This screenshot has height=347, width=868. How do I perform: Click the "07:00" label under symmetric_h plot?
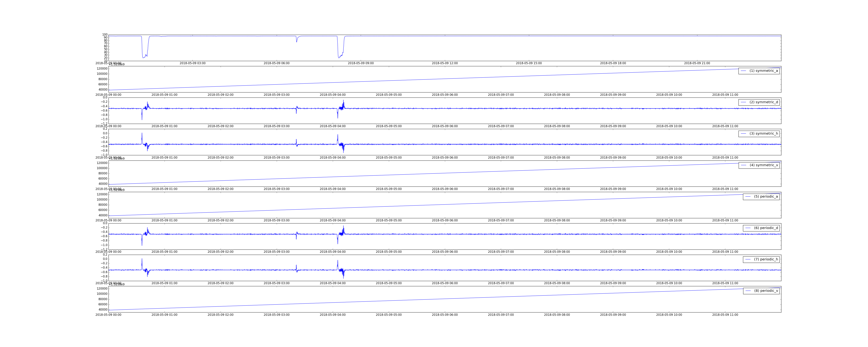[501, 158]
